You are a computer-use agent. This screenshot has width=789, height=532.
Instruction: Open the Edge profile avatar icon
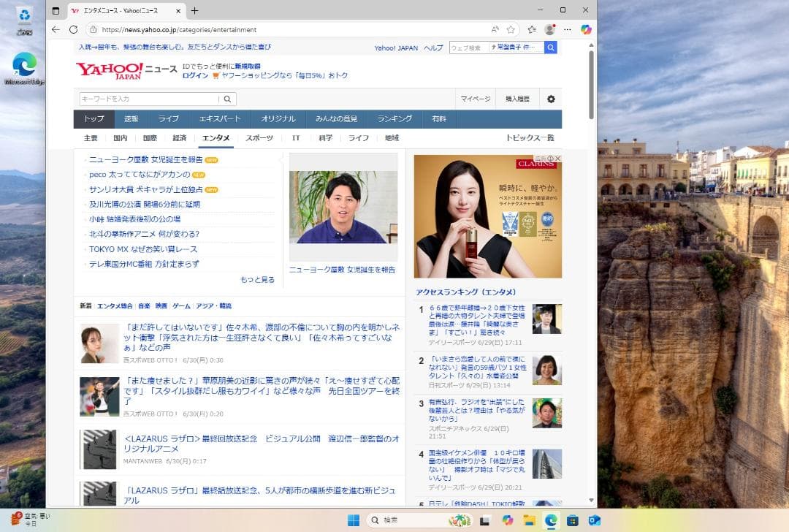[549, 29]
